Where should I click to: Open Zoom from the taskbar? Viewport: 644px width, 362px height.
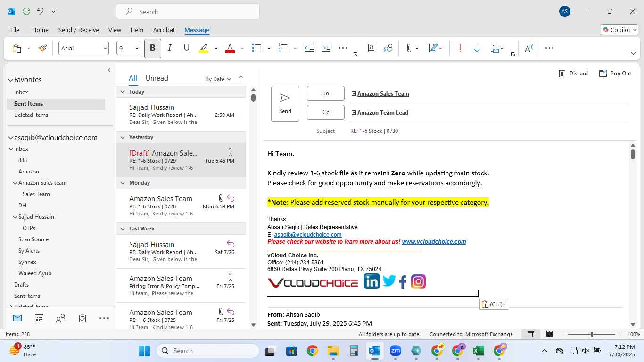[395, 351]
